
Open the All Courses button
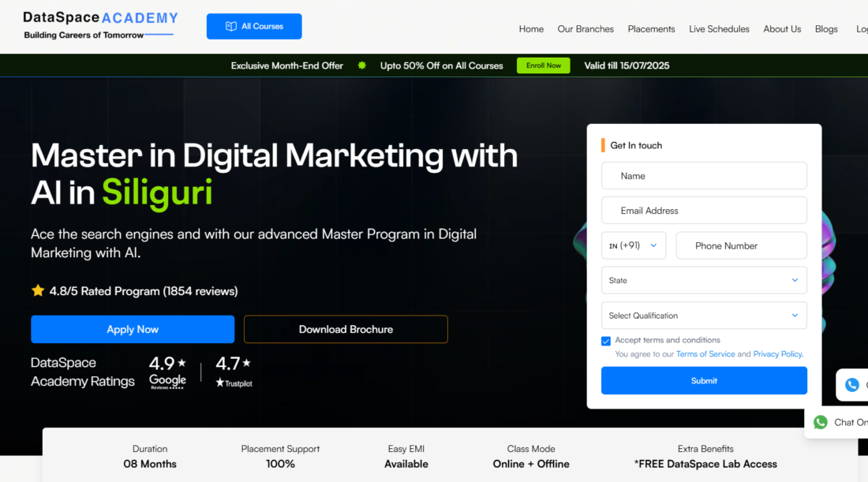click(254, 26)
